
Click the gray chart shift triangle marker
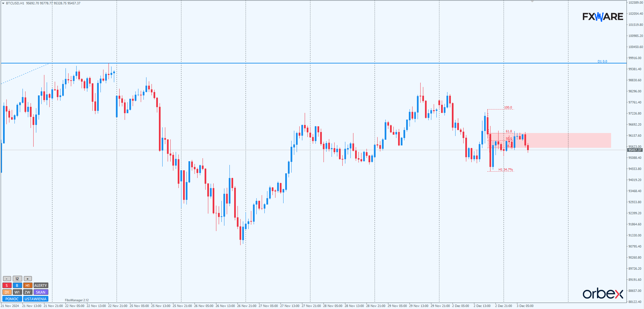coord(532,2)
